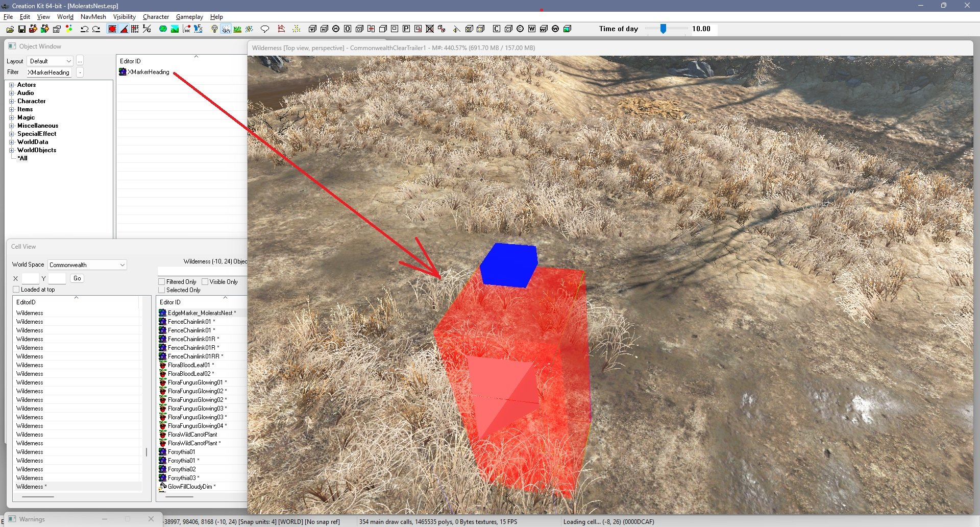Toggle the lightbulb Brighten Lights icon
The image size is (980, 527).
tap(214, 29)
